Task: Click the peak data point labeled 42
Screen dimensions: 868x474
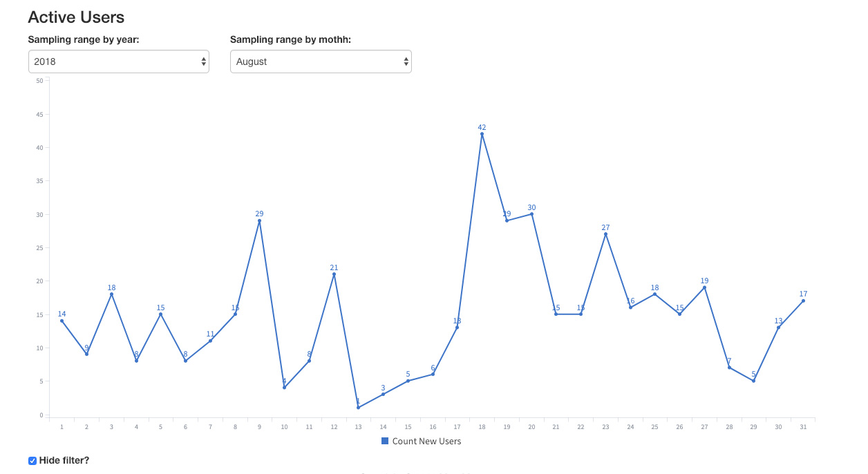Action: click(x=482, y=134)
